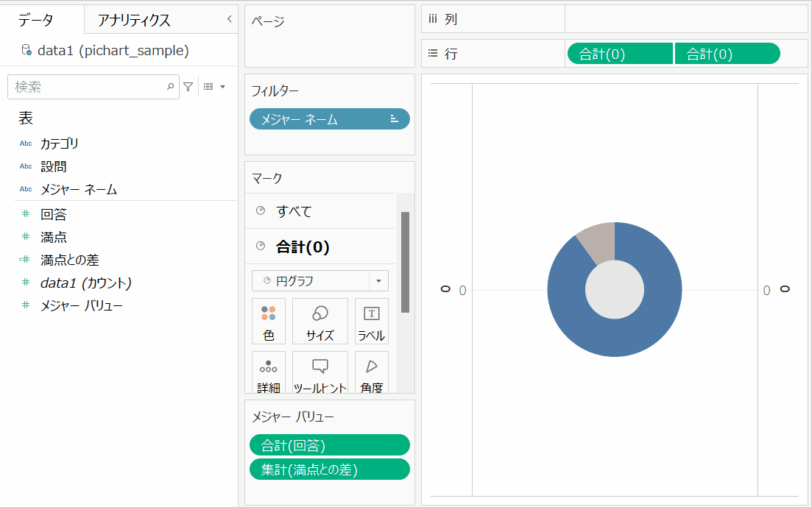Click the marks card scrollbar
The image size is (812, 507).
[405, 262]
